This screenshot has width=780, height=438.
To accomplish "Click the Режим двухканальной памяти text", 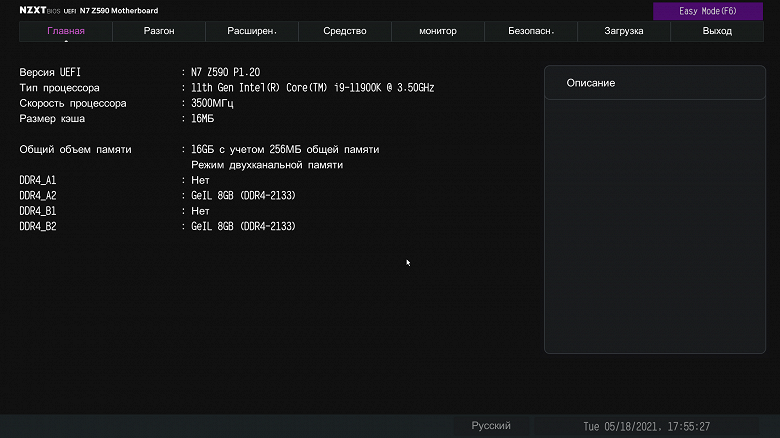I will click(267, 165).
